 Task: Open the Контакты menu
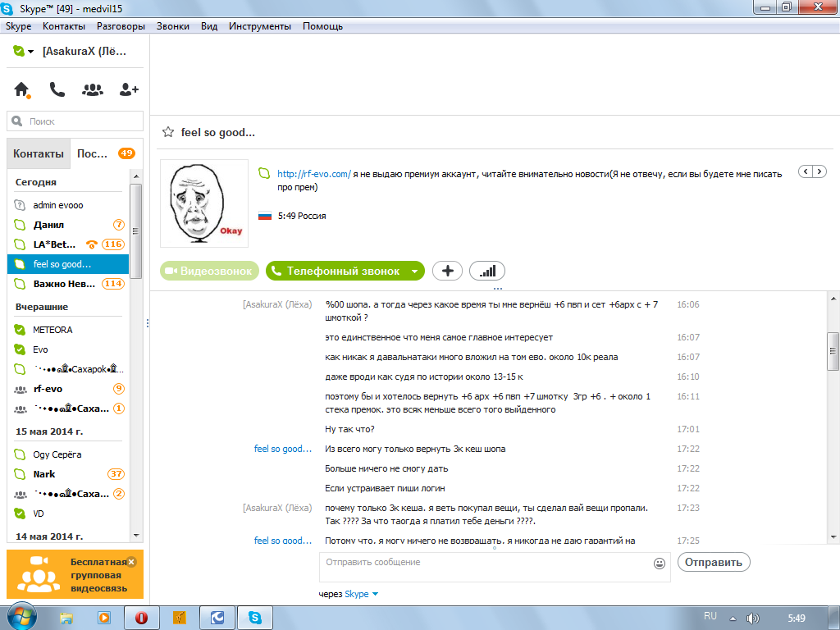pyautogui.click(x=64, y=25)
